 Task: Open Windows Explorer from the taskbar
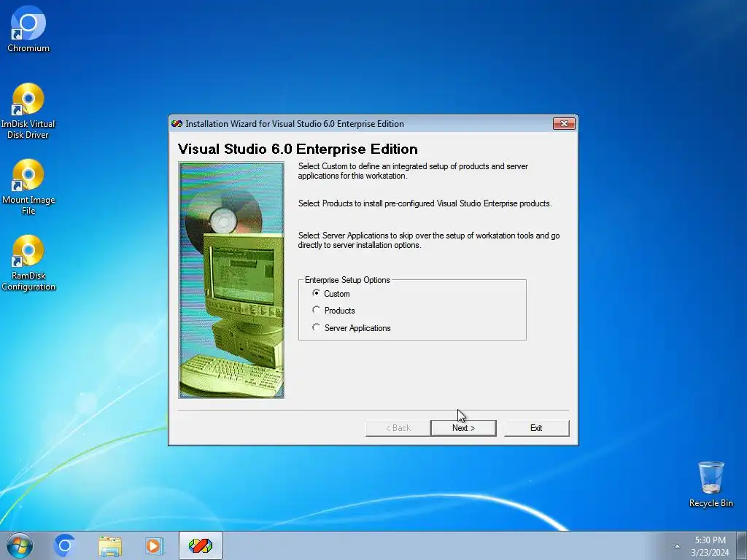tap(110, 545)
